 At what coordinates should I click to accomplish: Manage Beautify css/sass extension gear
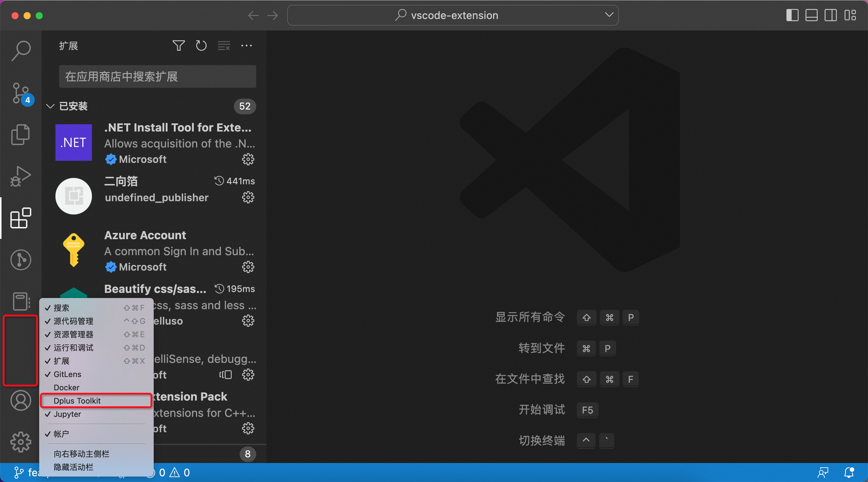click(x=248, y=321)
